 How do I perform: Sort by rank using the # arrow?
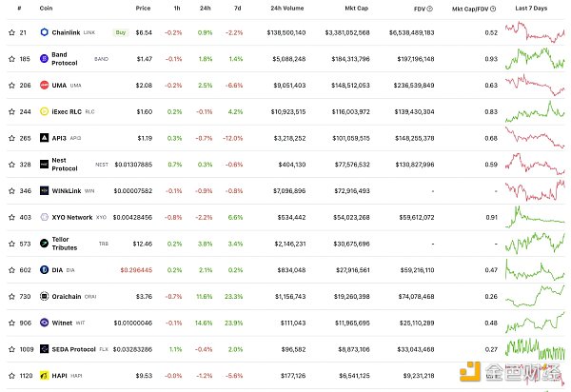pos(19,9)
